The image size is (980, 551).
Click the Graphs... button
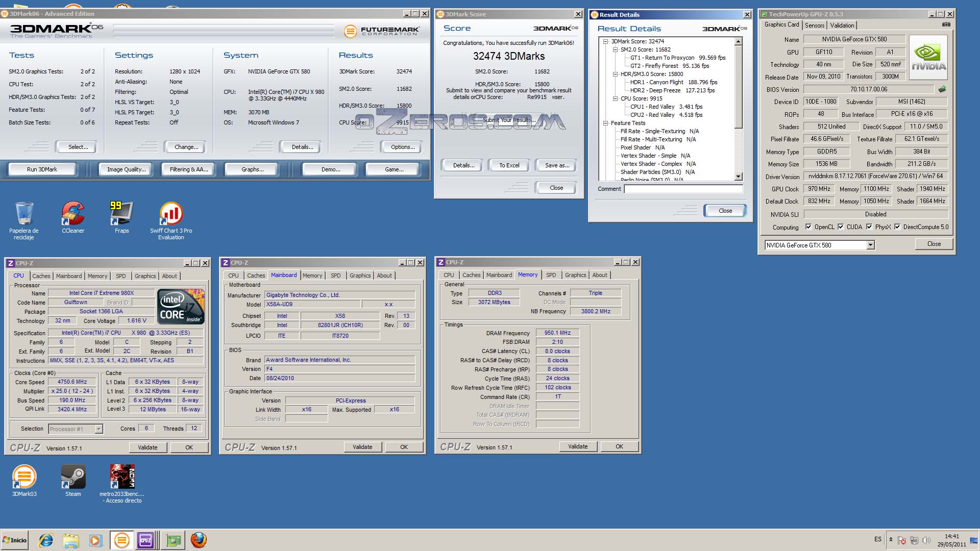[252, 169]
